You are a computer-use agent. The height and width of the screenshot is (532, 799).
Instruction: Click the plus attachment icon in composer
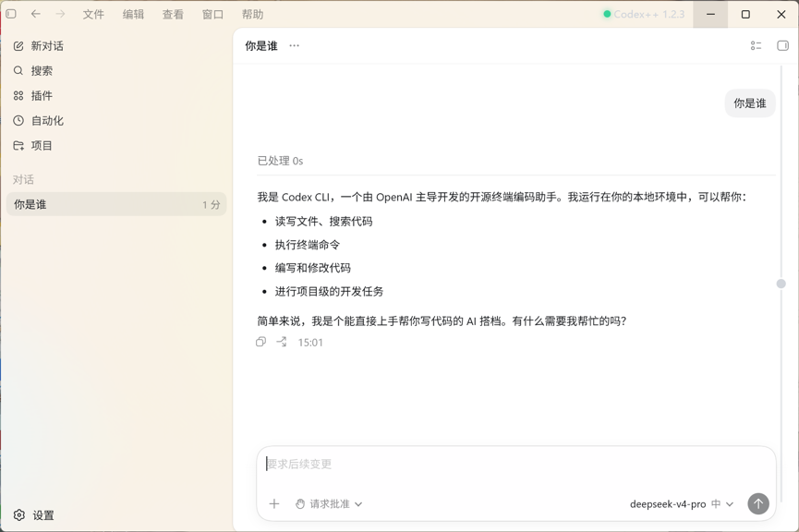(274, 504)
